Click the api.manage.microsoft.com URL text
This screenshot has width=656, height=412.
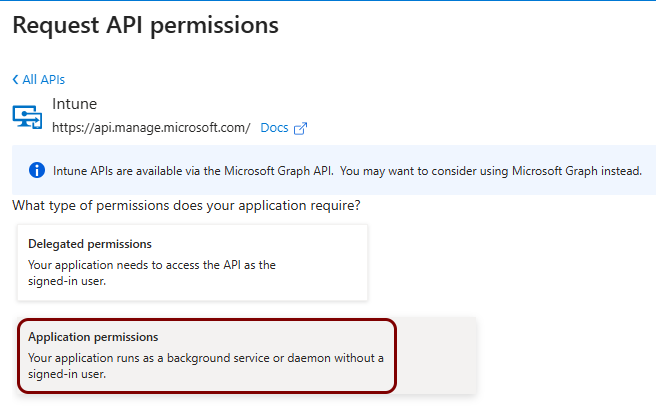(151, 128)
